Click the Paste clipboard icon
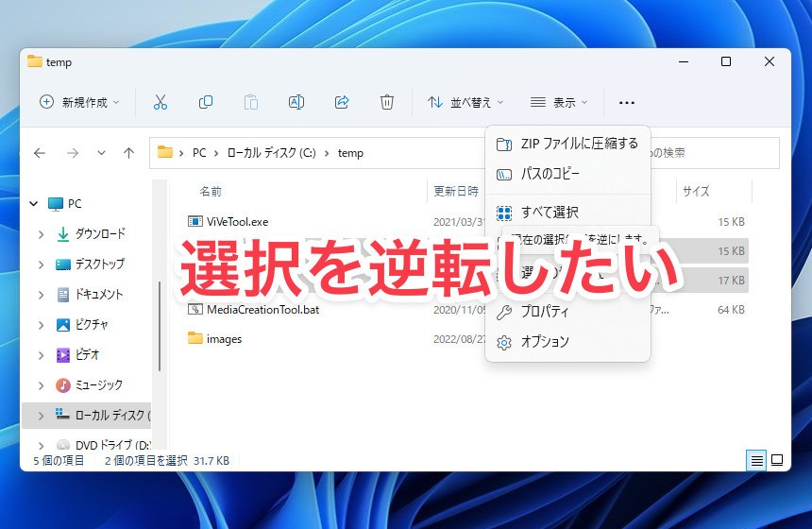Screen dimensions: 812x529 [x=251, y=102]
